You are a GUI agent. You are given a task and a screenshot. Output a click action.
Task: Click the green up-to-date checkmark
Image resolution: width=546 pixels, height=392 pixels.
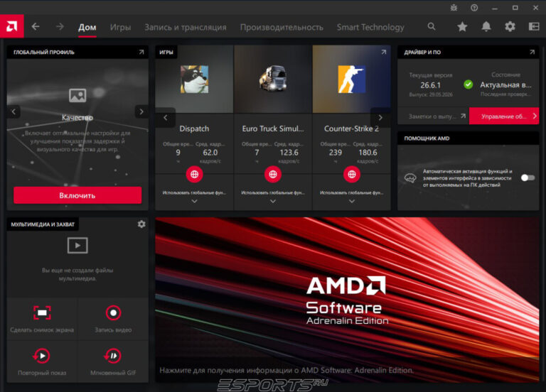click(x=469, y=85)
